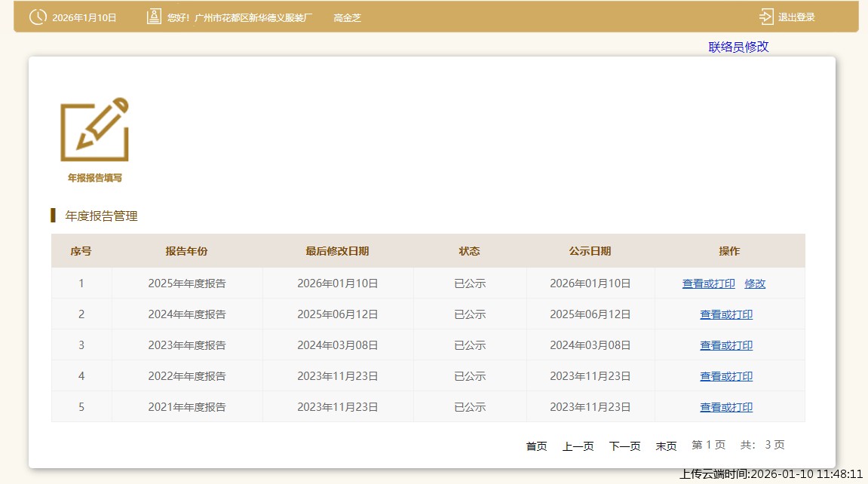
Task: Go to 首页 in the pagination
Action: coord(536,446)
